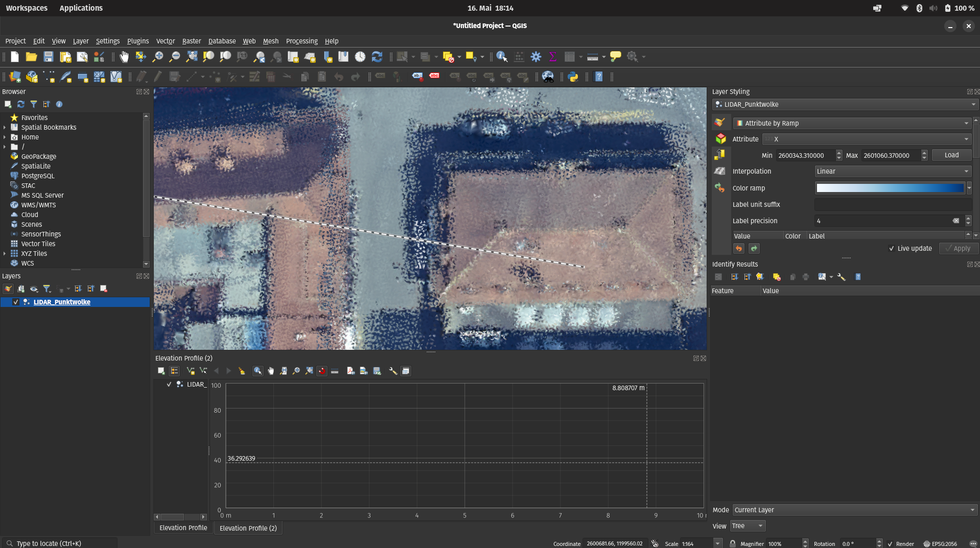Toggle the Render checkbox in status bar
Viewport: 980px width, 548px height.
coord(890,544)
